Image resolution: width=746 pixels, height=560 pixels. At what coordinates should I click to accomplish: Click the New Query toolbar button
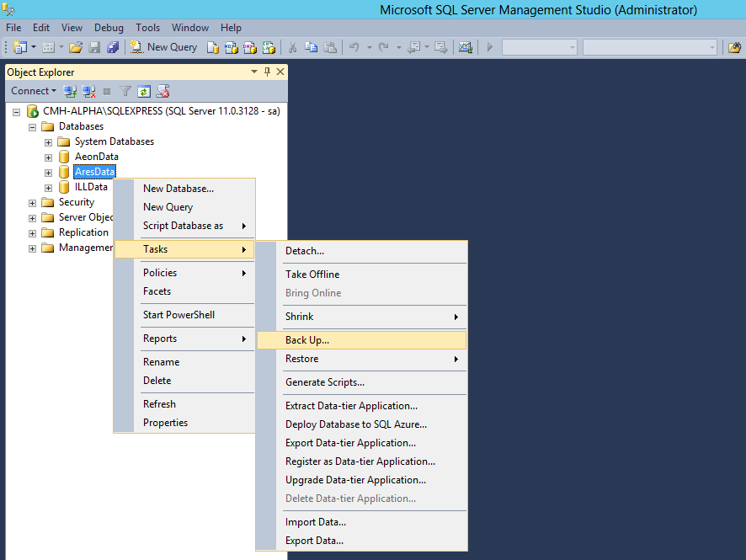(163, 46)
